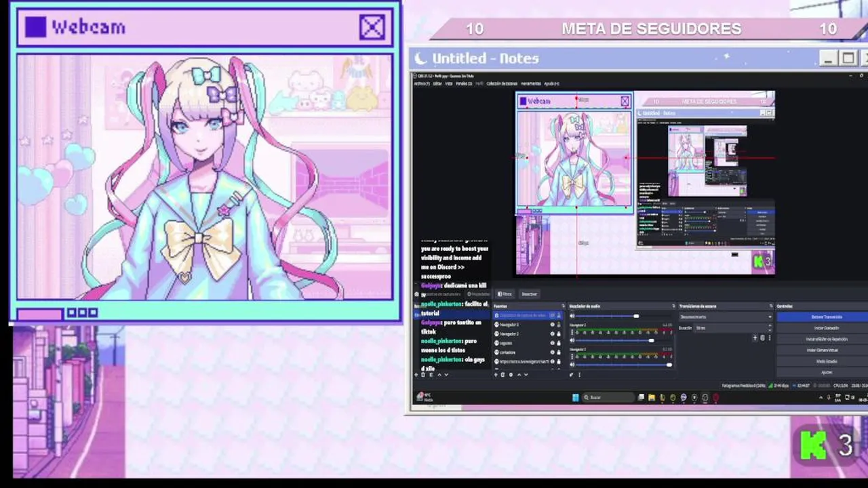
Task: Open the Herramientas menu in OBS
Action: coord(530,83)
